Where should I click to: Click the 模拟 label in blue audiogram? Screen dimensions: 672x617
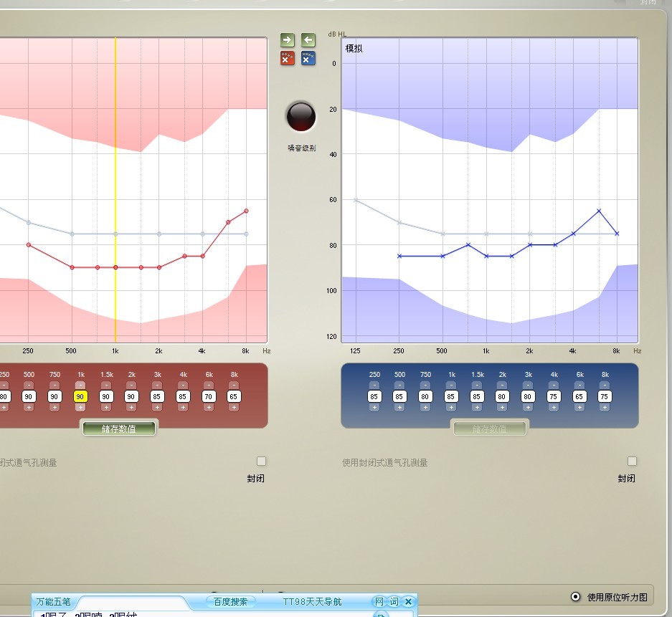354,49
